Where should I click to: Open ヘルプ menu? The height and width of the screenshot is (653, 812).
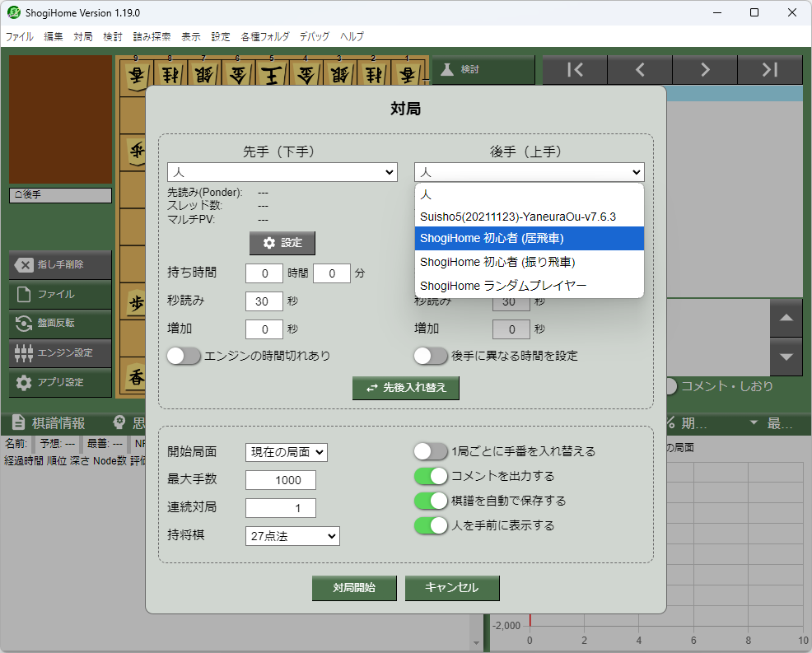point(352,37)
